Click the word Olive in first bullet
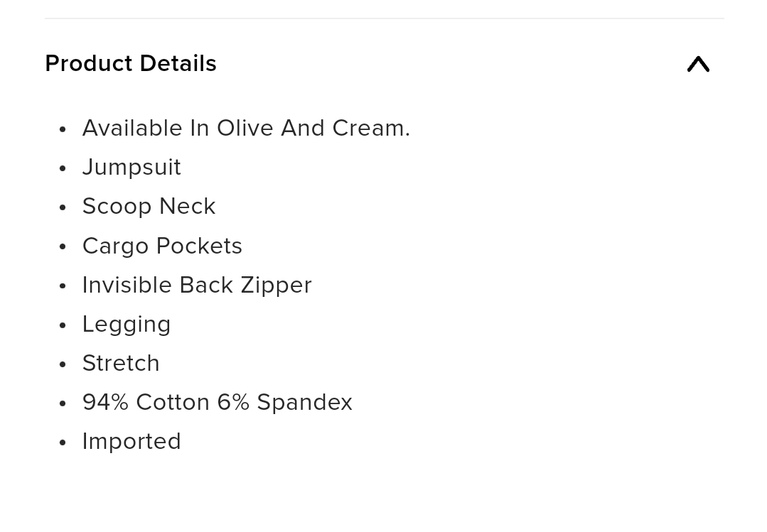Screen dimensions: 767x532 pos(245,128)
